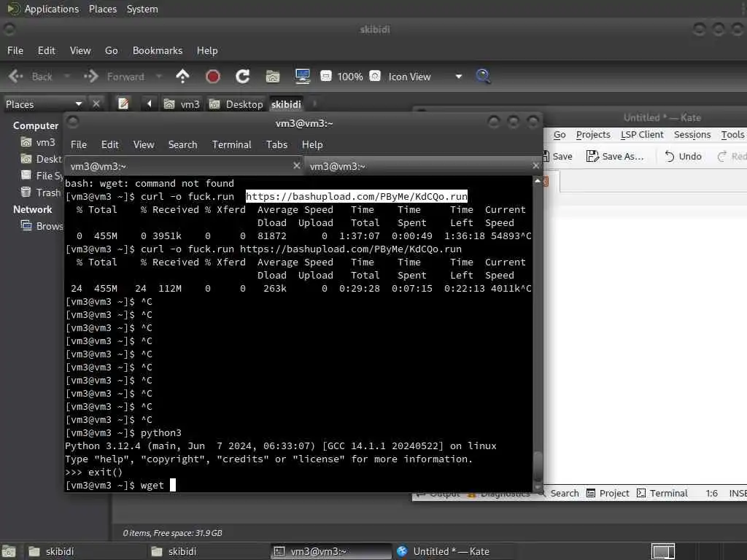The image size is (747, 560).
Task: Close the second terminal tab
Action: (536, 166)
